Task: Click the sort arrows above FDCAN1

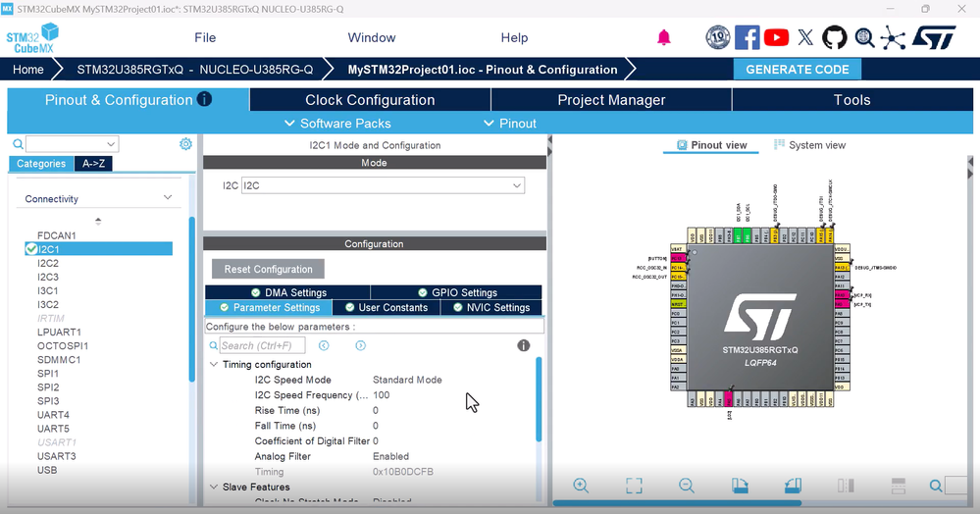Action: [98, 221]
